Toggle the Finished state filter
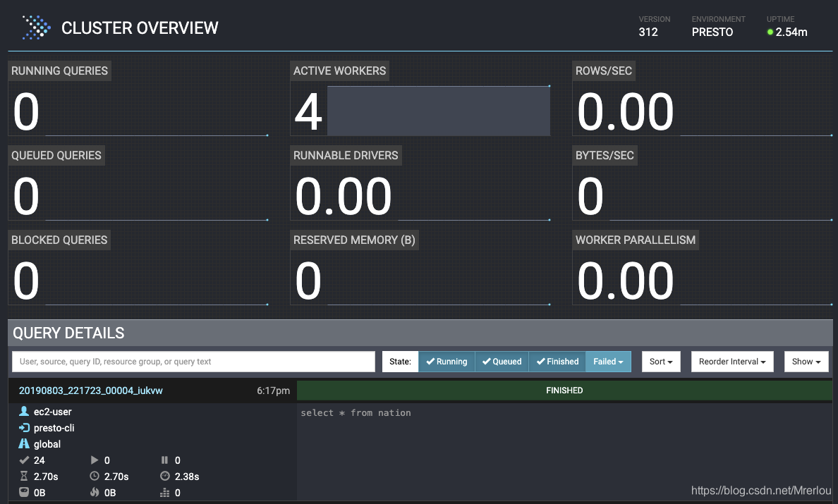 point(557,362)
